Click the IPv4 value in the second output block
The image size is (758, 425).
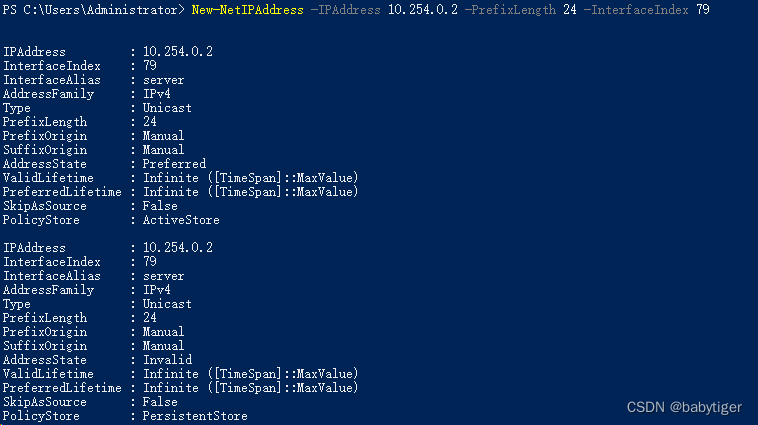157,289
